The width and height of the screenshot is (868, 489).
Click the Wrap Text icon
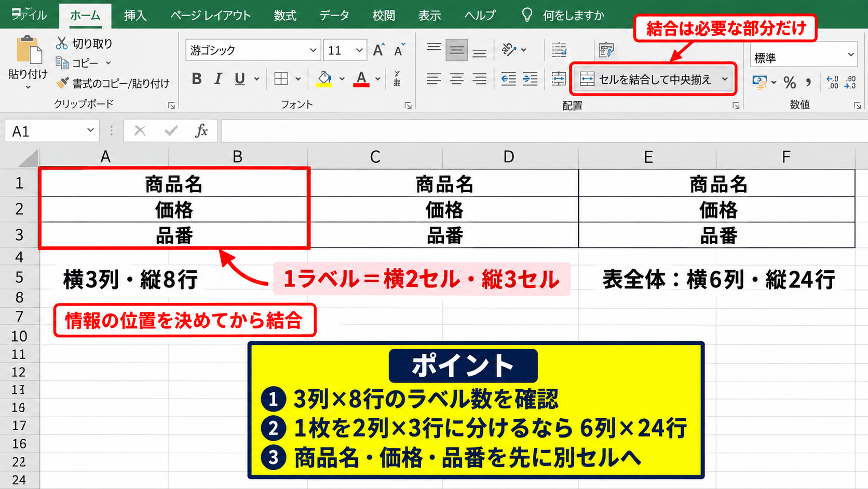tap(559, 50)
